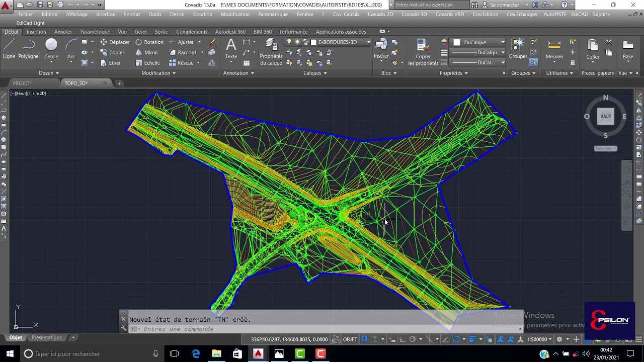Expand the Calques panel

coord(315,73)
